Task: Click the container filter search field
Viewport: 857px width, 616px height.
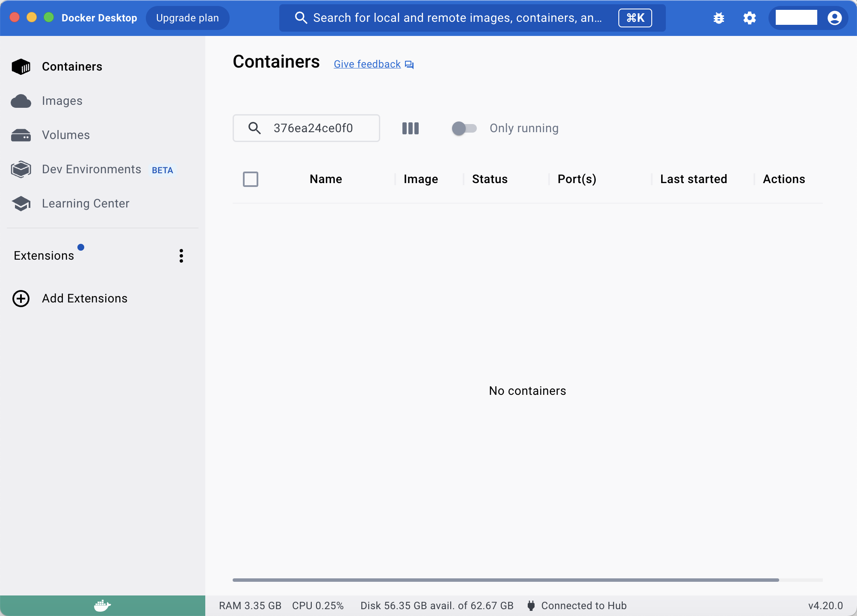Action: pos(306,128)
